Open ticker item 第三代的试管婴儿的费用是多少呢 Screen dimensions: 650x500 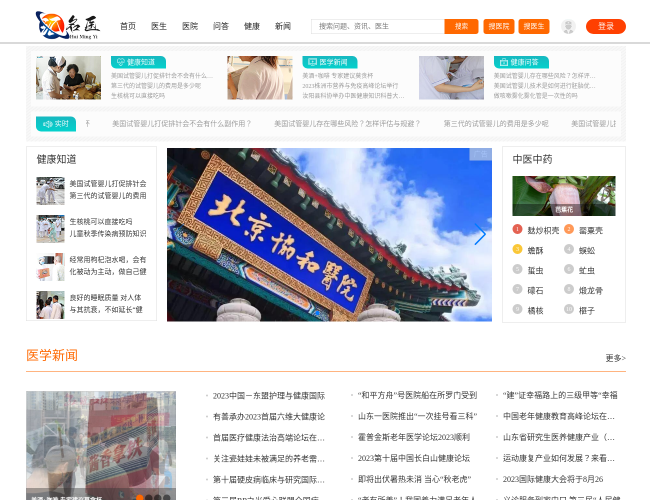pyautogui.click(x=496, y=124)
